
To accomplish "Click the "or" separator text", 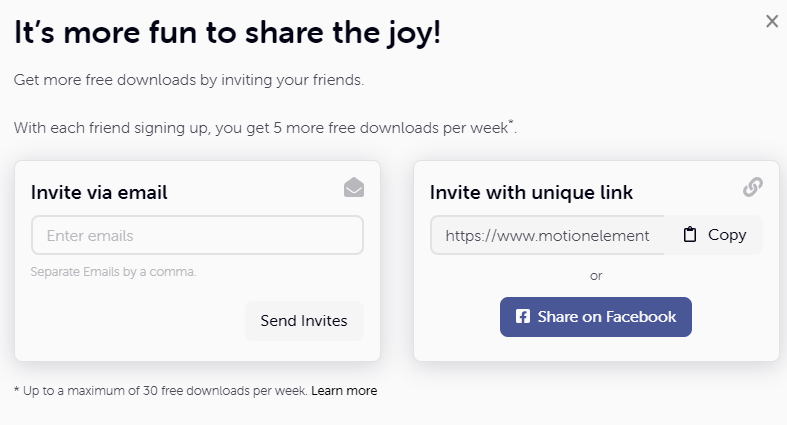I will 596,275.
